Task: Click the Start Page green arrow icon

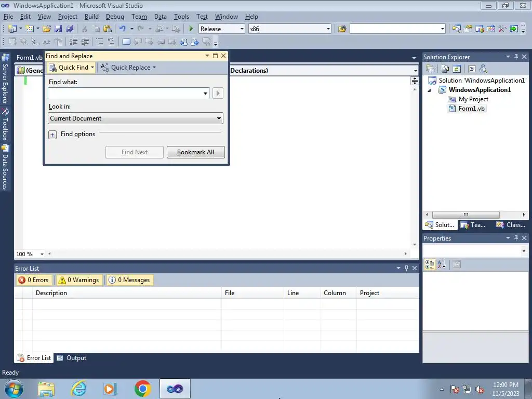Action: (514, 29)
